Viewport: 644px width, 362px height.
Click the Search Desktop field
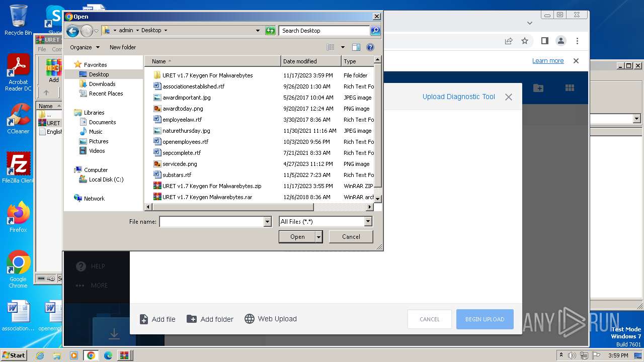[x=325, y=31]
